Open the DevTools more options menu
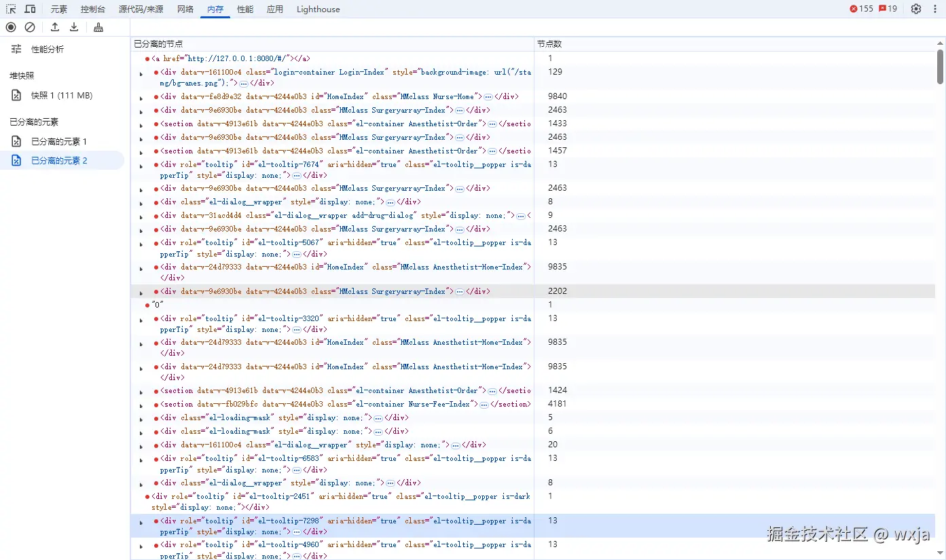946x560 pixels. tap(936, 9)
